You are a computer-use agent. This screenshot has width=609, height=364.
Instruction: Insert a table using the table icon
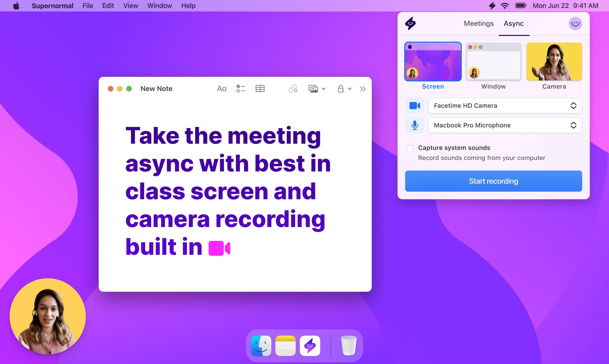[x=260, y=89]
